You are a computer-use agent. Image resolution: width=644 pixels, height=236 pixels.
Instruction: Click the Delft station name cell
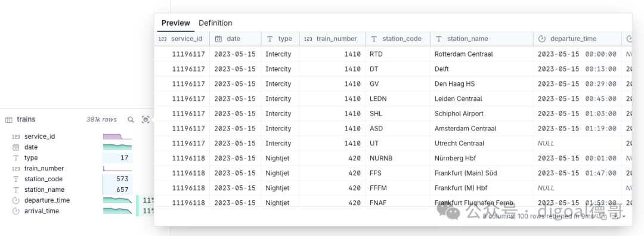pyautogui.click(x=482, y=69)
